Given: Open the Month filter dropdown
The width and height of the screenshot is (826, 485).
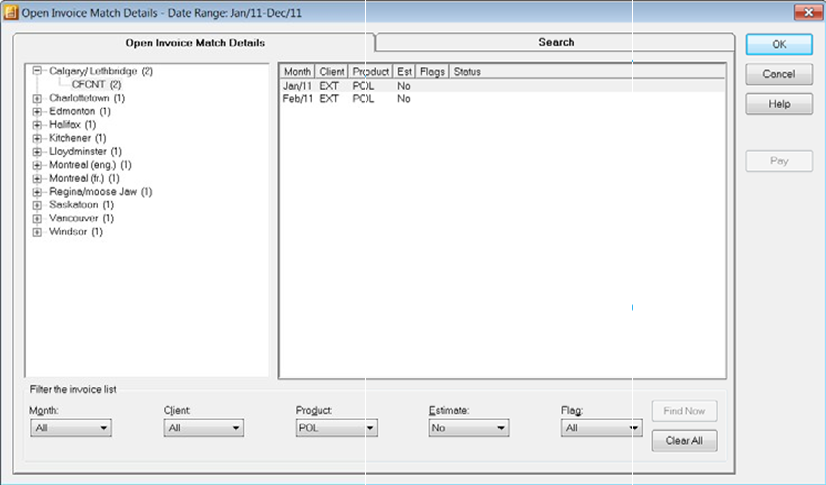Looking at the screenshot, I should coord(71,428).
